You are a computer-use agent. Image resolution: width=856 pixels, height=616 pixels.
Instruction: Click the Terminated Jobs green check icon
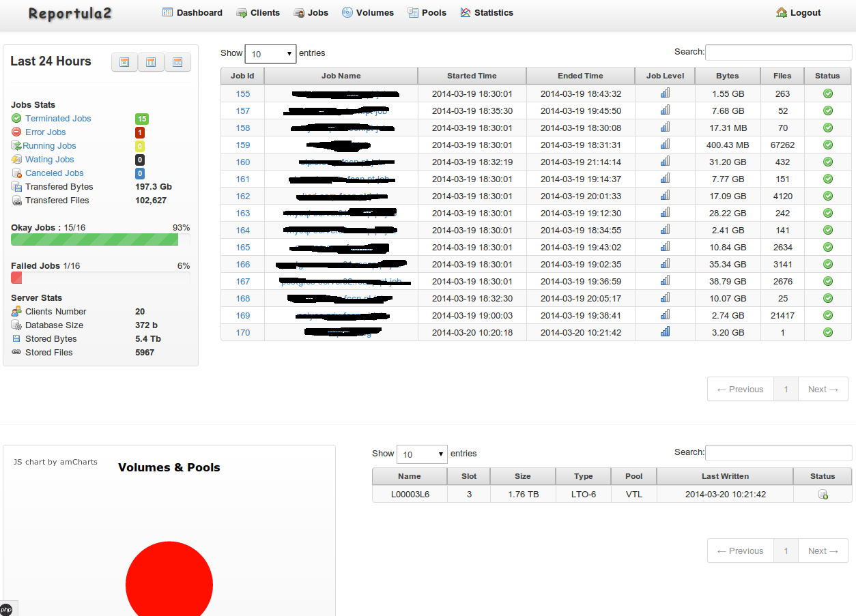15,118
